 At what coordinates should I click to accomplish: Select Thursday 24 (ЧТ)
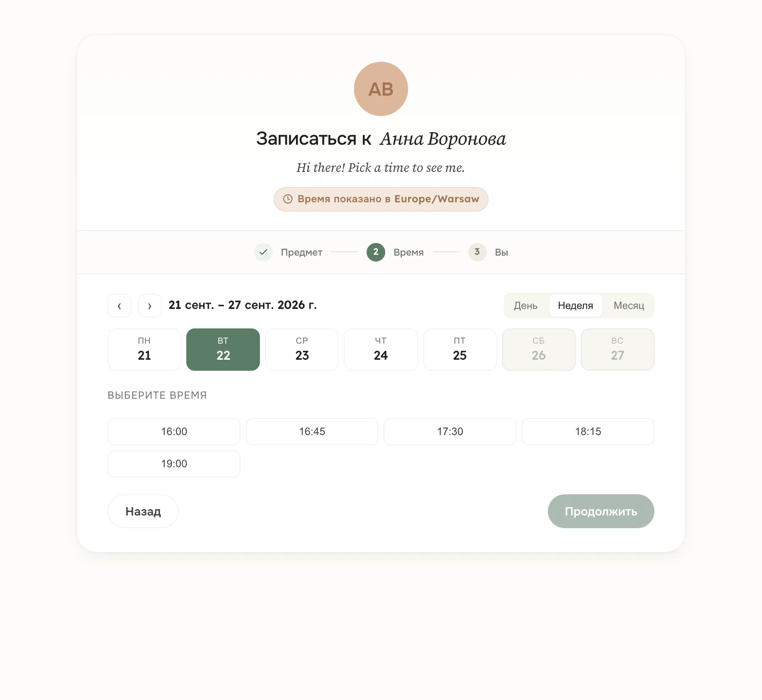[381, 350]
